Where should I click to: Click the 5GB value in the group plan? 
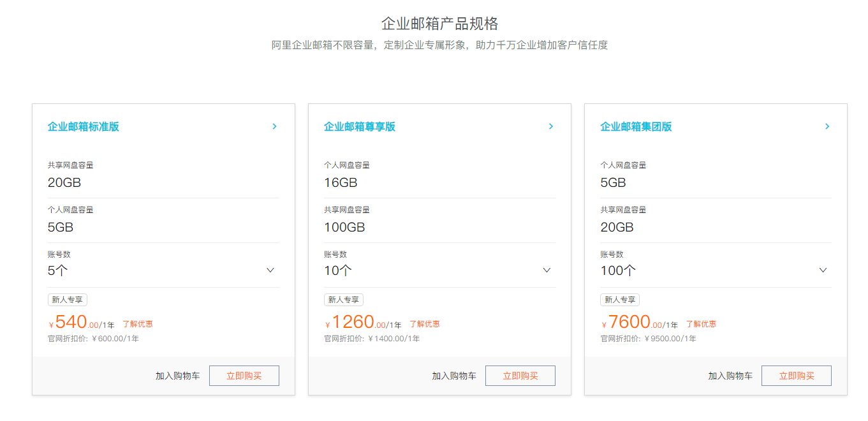tap(614, 182)
